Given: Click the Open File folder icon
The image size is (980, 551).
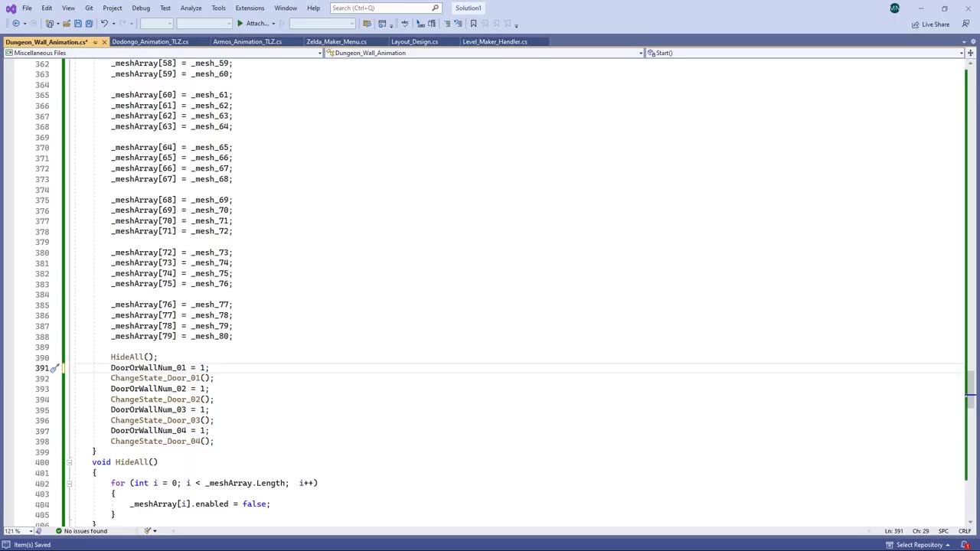Looking at the screenshot, I should 67,24.
